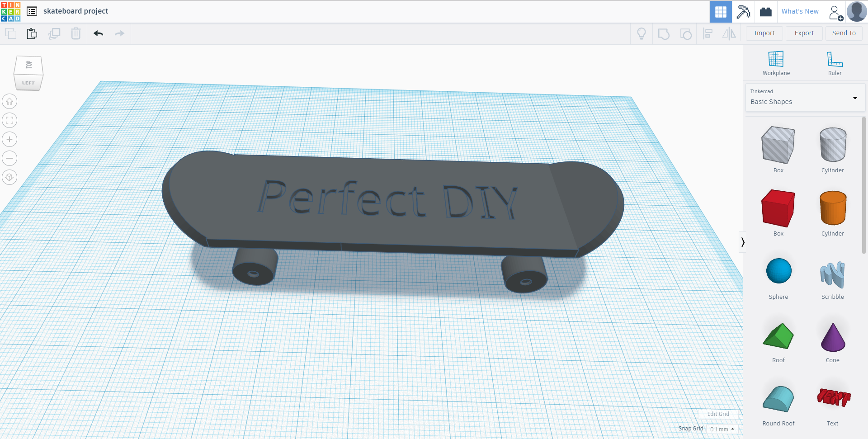Select the Ruler tool
Viewport: 868px width, 439px height.
tap(835, 63)
